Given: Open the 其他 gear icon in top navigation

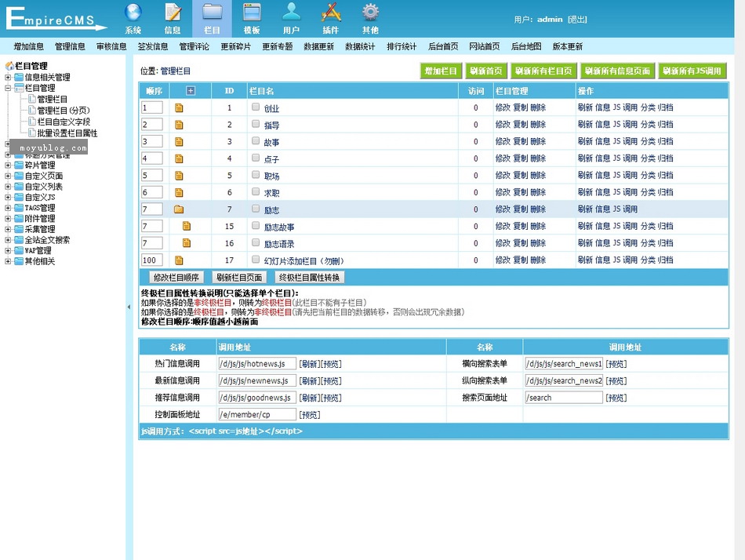Looking at the screenshot, I should [370, 13].
